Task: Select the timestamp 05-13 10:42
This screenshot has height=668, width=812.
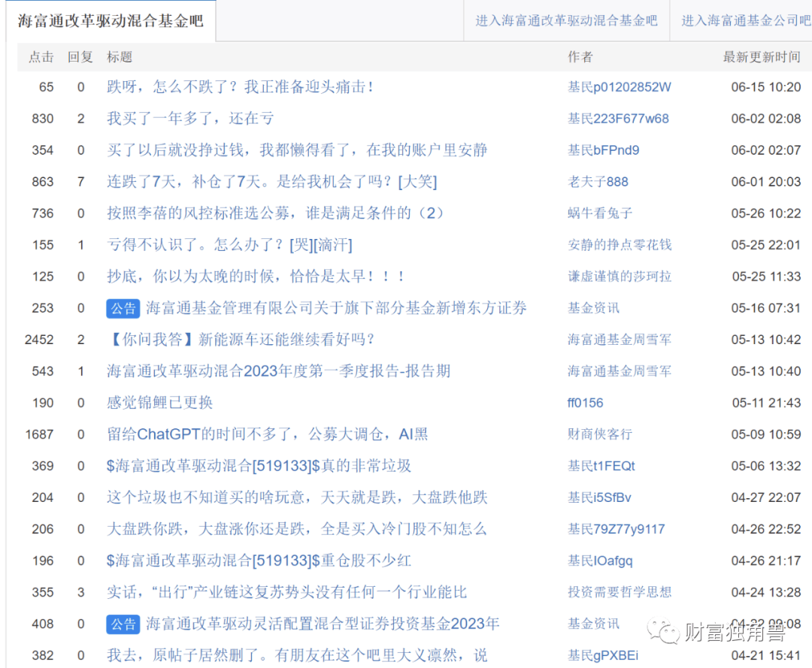Action: 766,340
